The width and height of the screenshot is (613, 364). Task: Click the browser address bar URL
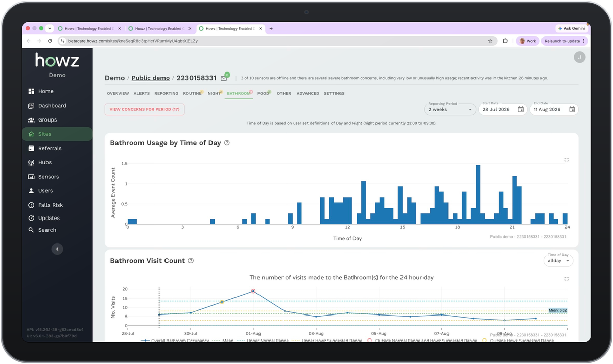tap(133, 41)
